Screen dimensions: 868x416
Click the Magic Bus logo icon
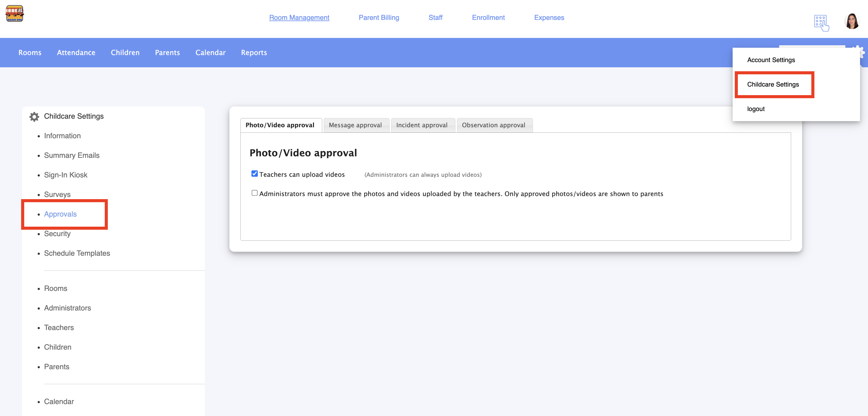(x=14, y=14)
